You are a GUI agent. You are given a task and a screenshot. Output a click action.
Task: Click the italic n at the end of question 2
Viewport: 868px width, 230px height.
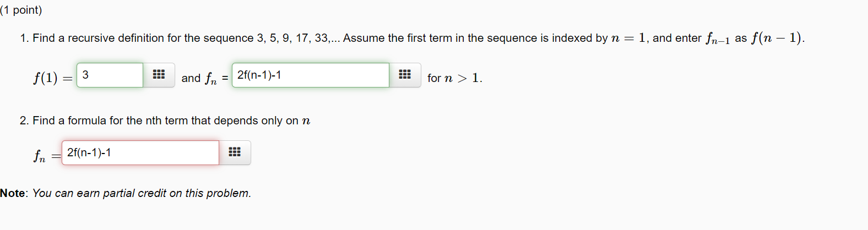point(306,121)
